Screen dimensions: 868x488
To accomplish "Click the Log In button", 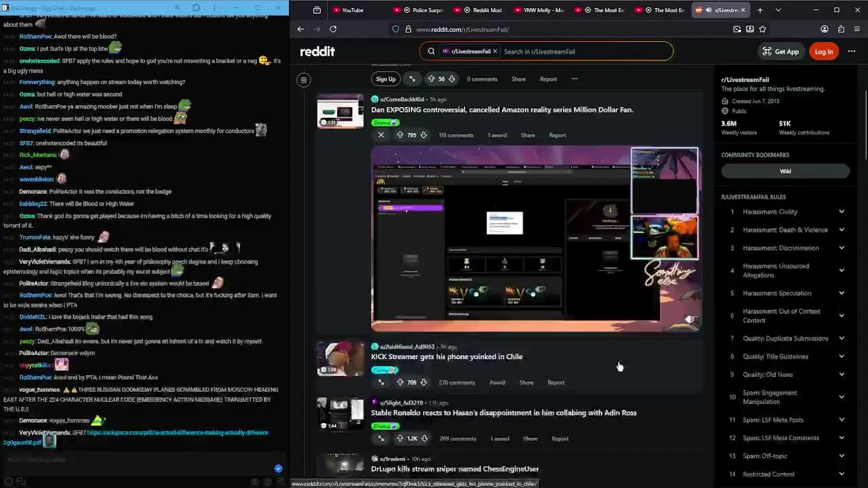I will click(x=824, y=52).
